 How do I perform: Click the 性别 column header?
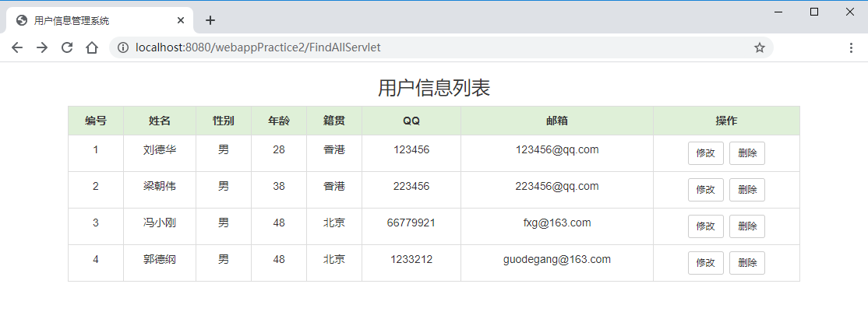tap(223, 121)
